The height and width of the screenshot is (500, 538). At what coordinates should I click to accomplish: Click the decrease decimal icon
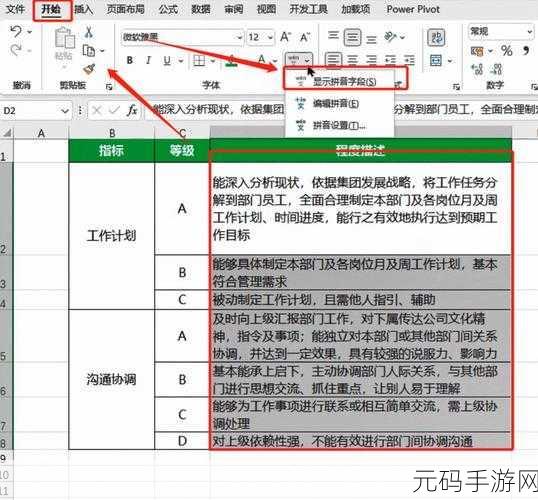(497, 69)
